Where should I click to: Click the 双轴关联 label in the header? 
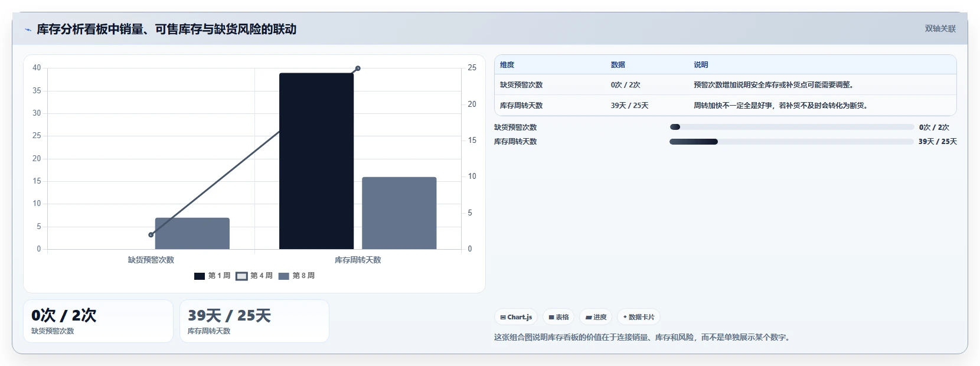pyautogui.click(x=940, y=29)
